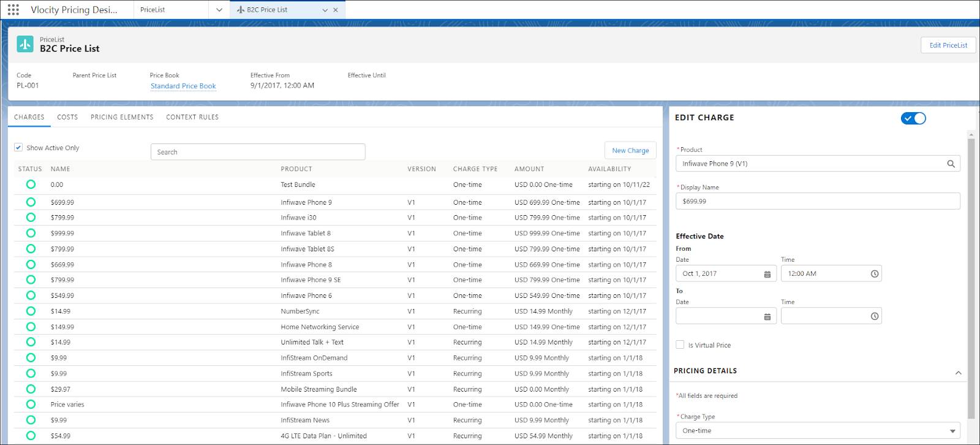
Task: Click the empty To Time input
Action: click(831, 316)
